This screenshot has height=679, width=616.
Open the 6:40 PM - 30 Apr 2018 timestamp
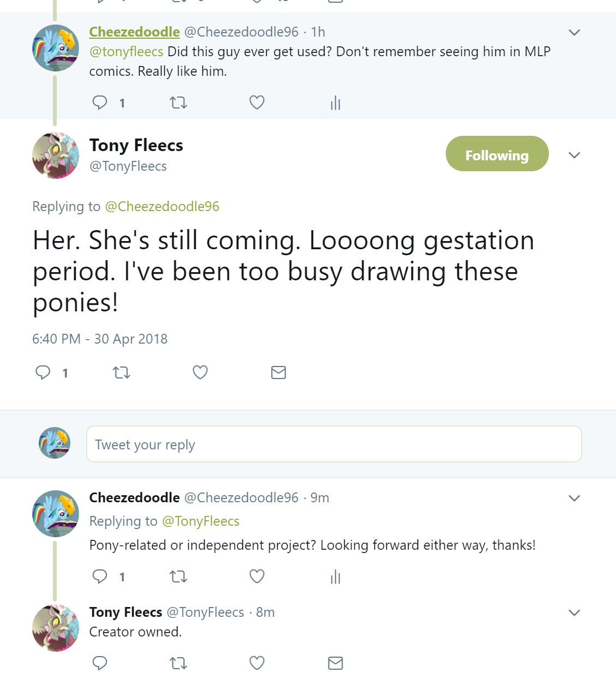click(x=100, y=339)
